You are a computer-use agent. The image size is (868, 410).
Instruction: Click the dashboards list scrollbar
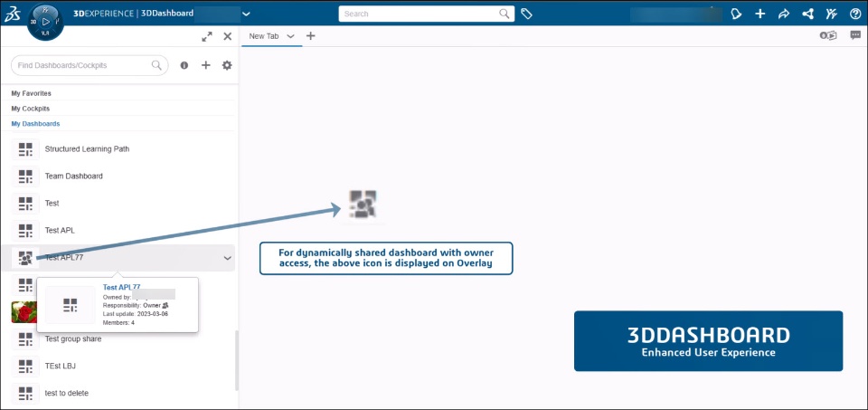tap(237, 360)
